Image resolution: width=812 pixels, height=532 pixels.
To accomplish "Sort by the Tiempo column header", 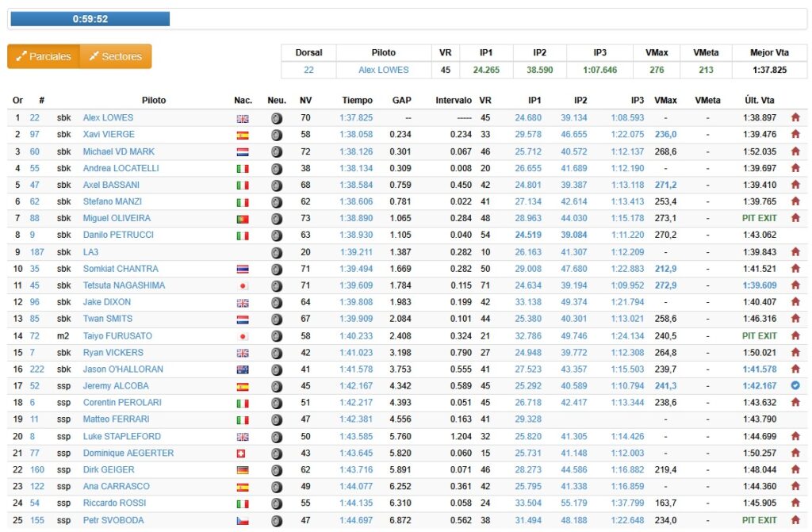I will [x=357, y=101].
